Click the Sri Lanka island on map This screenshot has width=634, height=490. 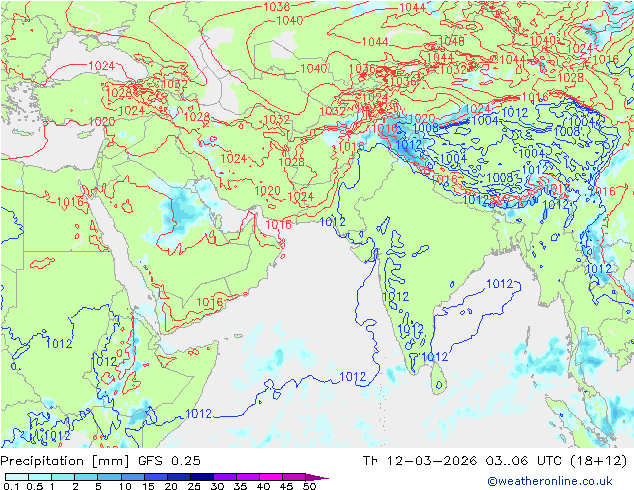[439, 379]
